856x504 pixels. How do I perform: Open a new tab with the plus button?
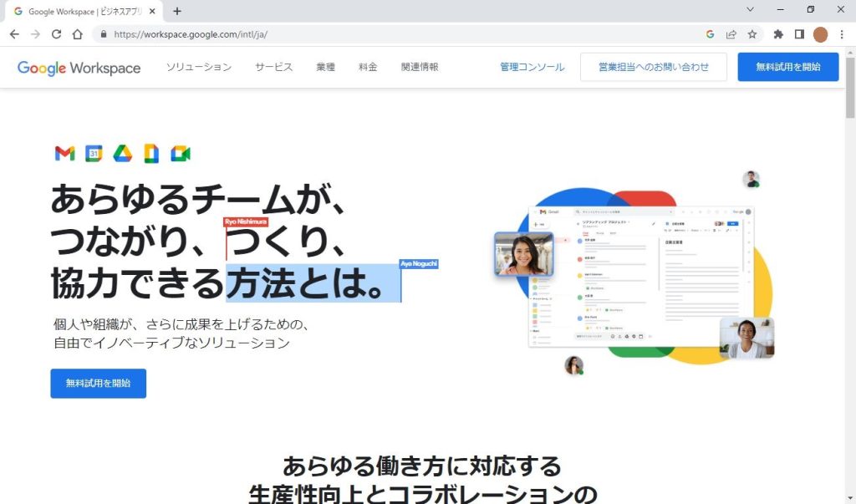177,11
